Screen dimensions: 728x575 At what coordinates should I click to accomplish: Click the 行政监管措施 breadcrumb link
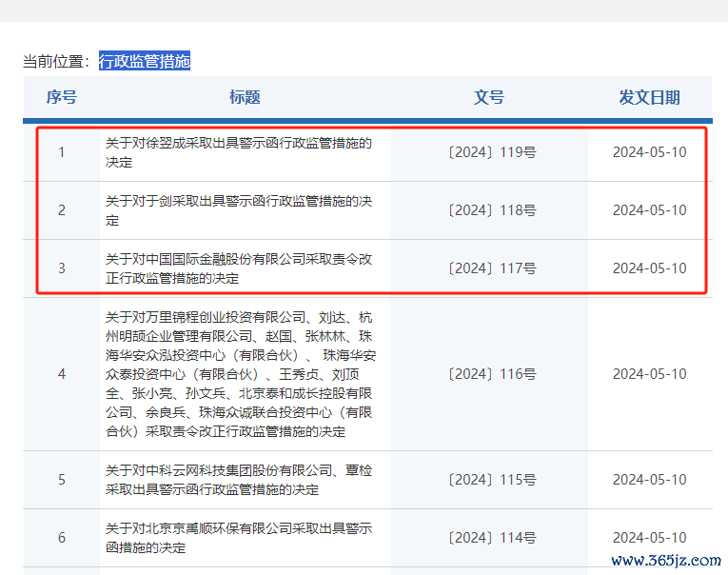(145, 62)
